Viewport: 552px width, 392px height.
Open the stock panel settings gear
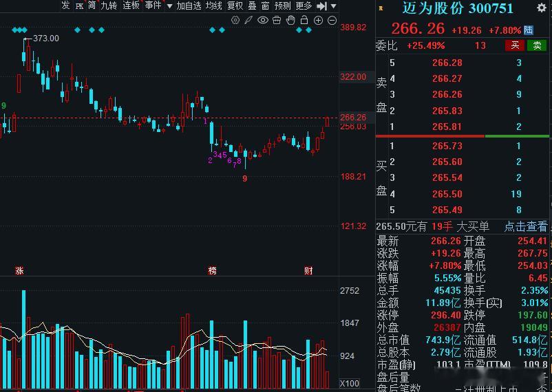click(x=542, y=8)
